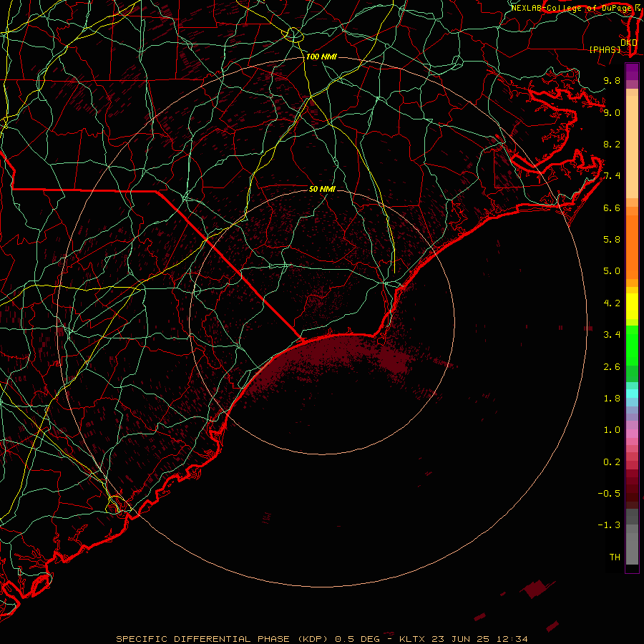
Task: Click the 12:34 timestamp in the caption
Action: (512, 639)
